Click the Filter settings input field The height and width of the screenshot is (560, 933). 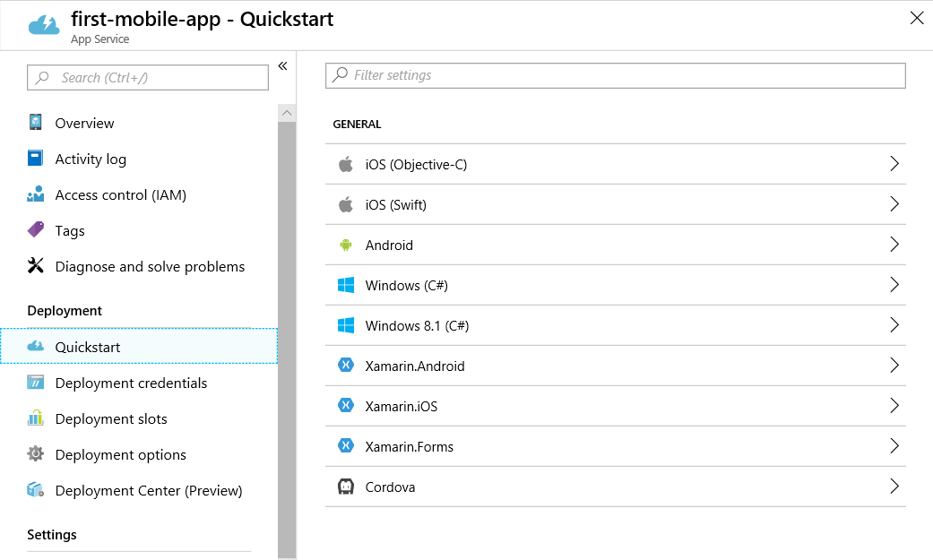pyautogui.click(x=615, y=75)
